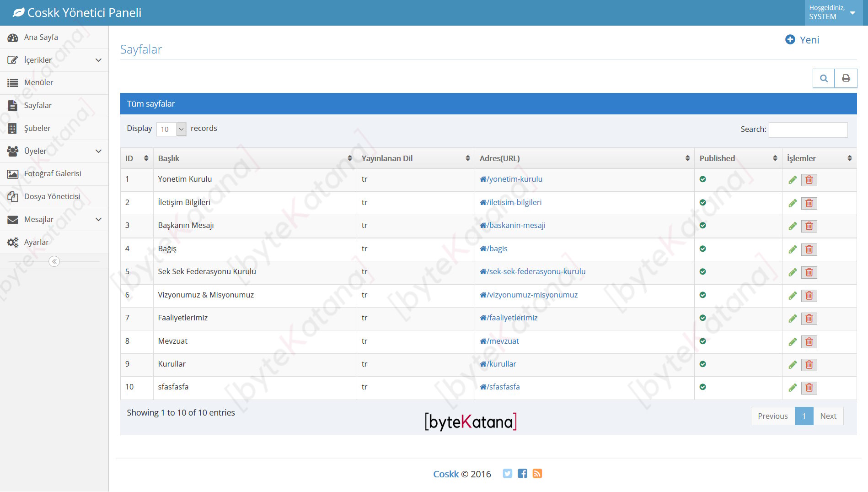Open the Display records count dropdown
Screen dimensions: 868x492
[171, 129]
